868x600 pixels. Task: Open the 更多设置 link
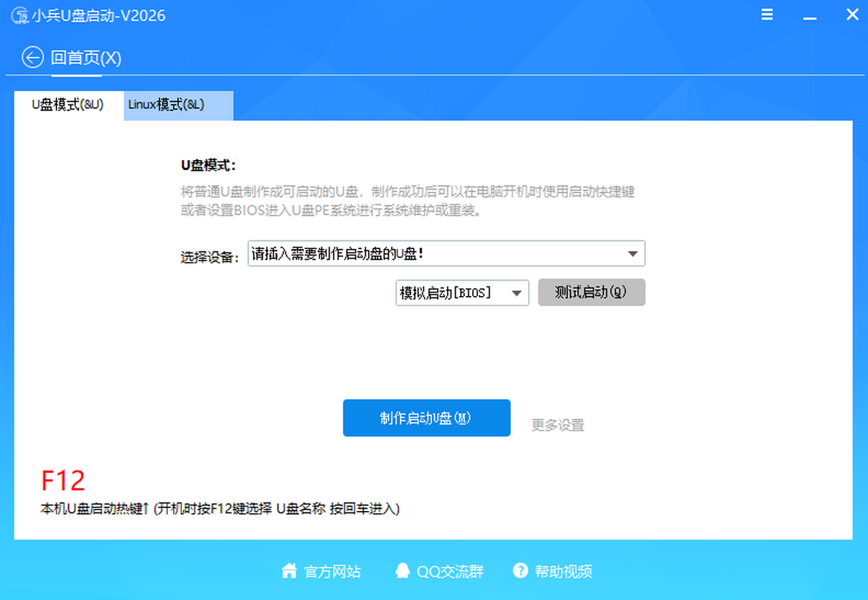click(x=558, y=426)
